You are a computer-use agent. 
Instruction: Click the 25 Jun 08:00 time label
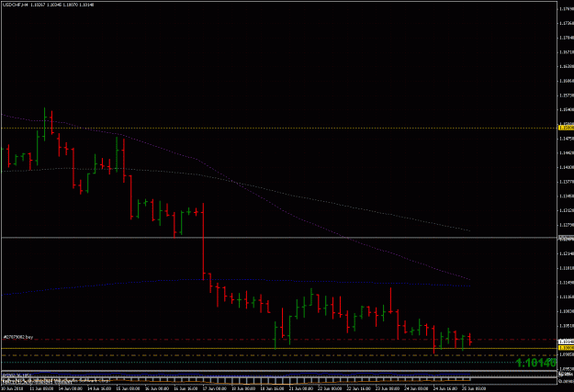pos(474,388)
